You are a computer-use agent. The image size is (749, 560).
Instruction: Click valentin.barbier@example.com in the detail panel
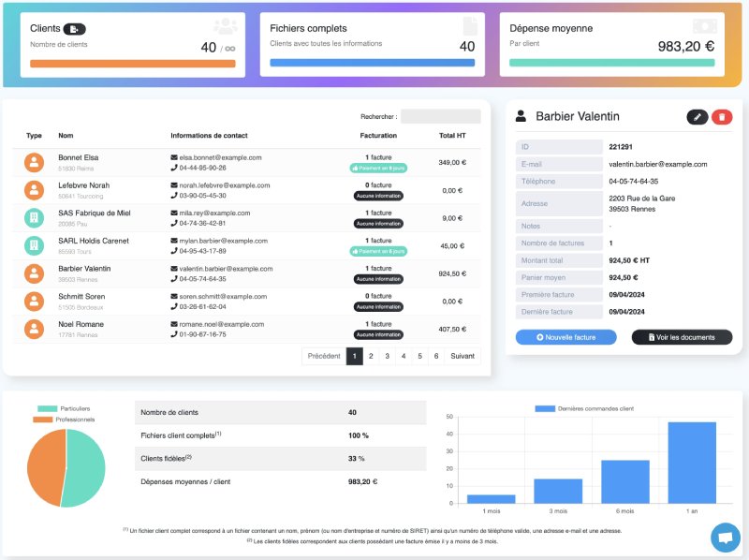coord(658,164)
